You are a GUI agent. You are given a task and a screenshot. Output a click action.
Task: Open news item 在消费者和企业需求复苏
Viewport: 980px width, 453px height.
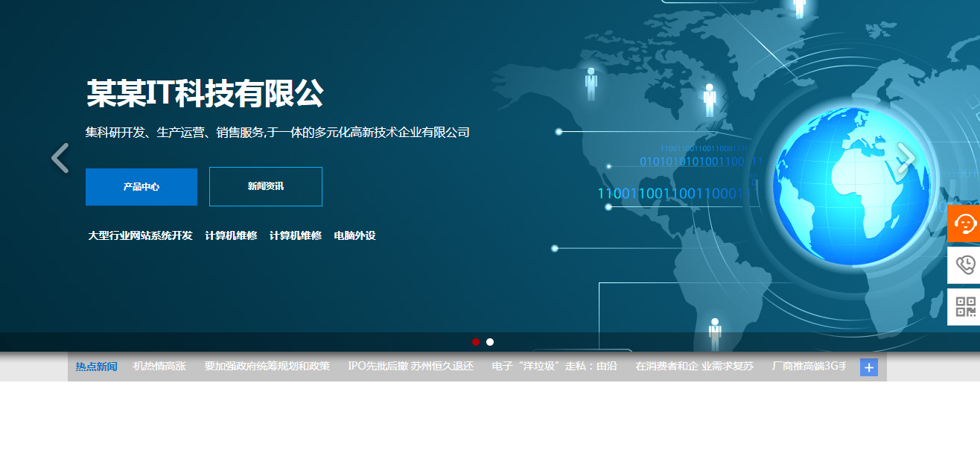tap(695, 367)
